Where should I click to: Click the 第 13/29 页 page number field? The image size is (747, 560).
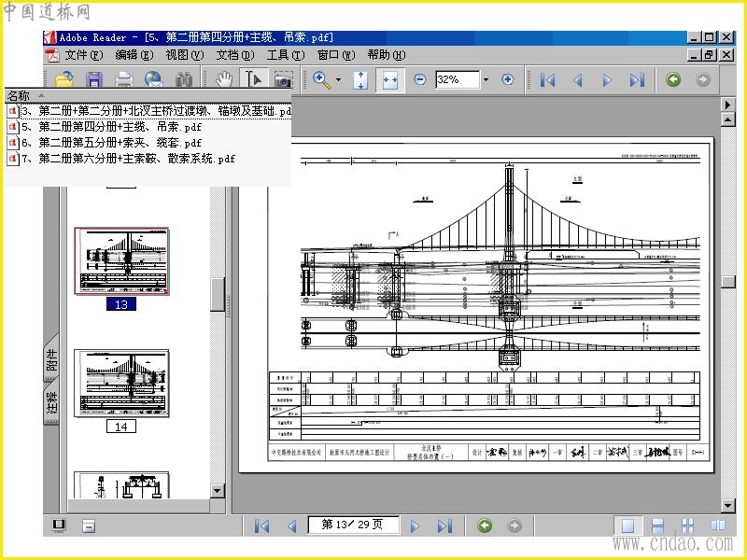pyautogui.click(x=353, y=525)
